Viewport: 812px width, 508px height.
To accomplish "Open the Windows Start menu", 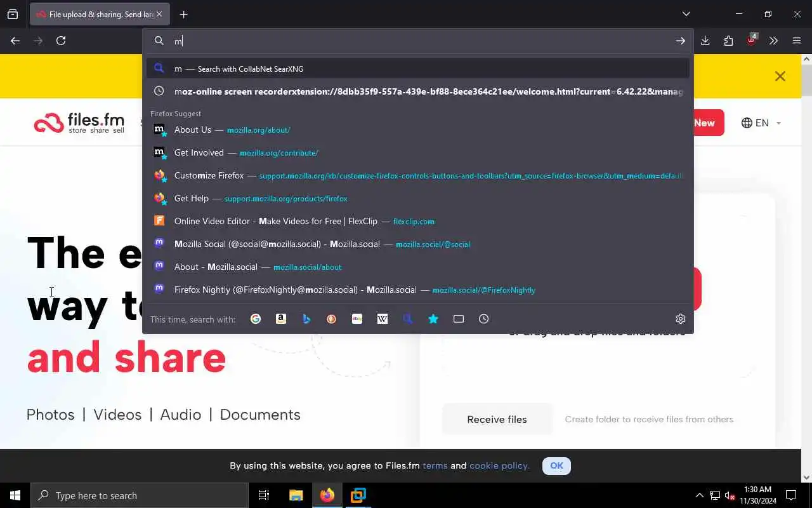I will [x=15, y=495].
